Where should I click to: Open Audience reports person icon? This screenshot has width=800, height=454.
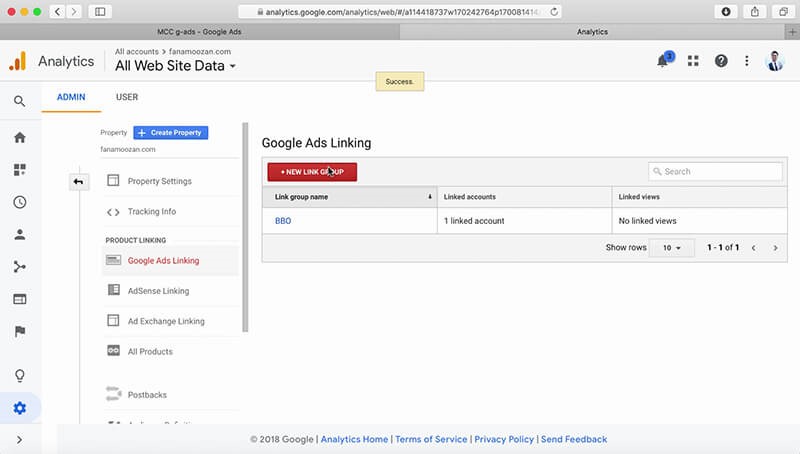[x=19, y=235]
